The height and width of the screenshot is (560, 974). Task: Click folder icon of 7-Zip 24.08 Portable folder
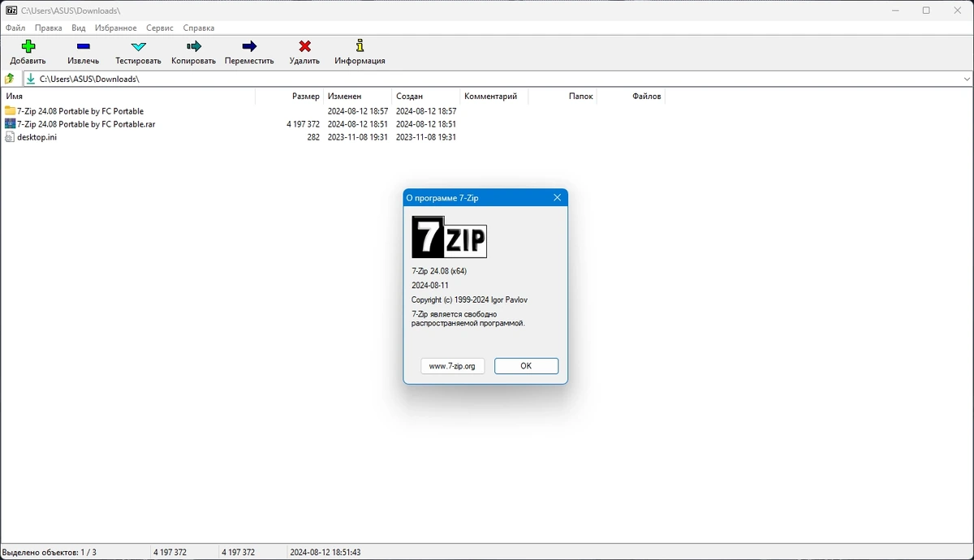(x=10, y=110)
